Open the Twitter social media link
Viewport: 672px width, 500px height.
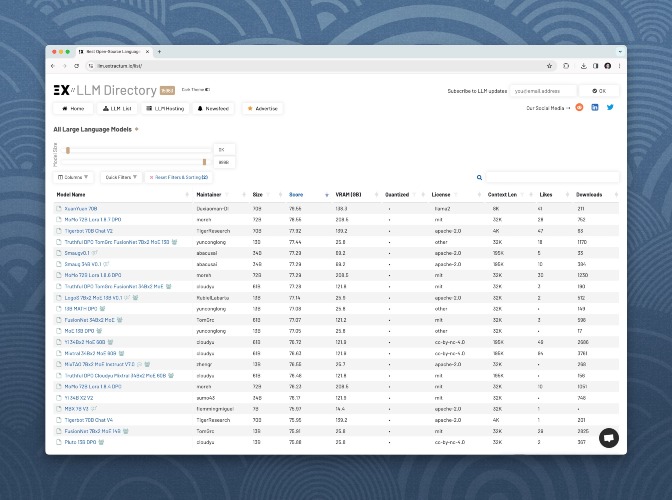pyautogui.click(x=610, y=108)
